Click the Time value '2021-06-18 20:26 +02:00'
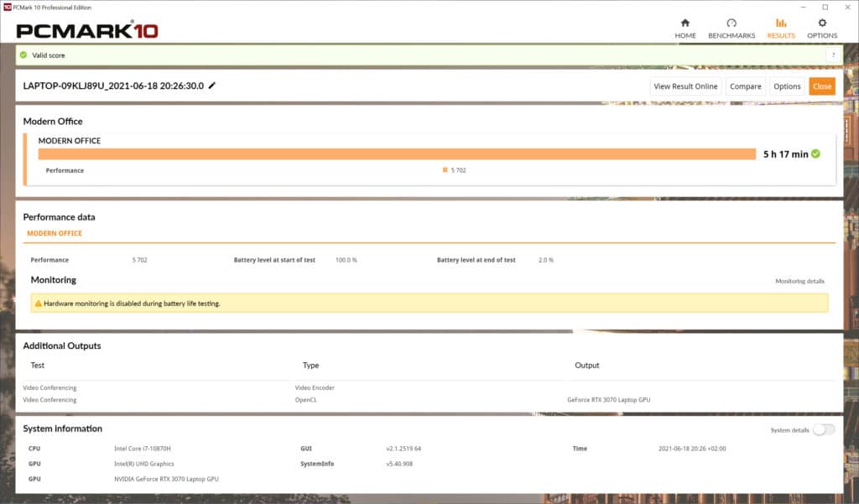Viewport: 859px width, 504px height. point(692,448)
